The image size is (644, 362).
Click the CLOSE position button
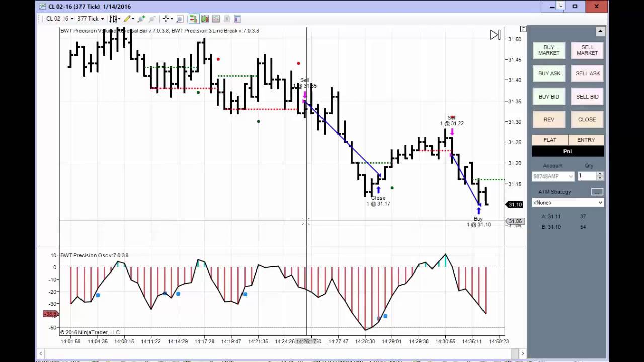587,120
